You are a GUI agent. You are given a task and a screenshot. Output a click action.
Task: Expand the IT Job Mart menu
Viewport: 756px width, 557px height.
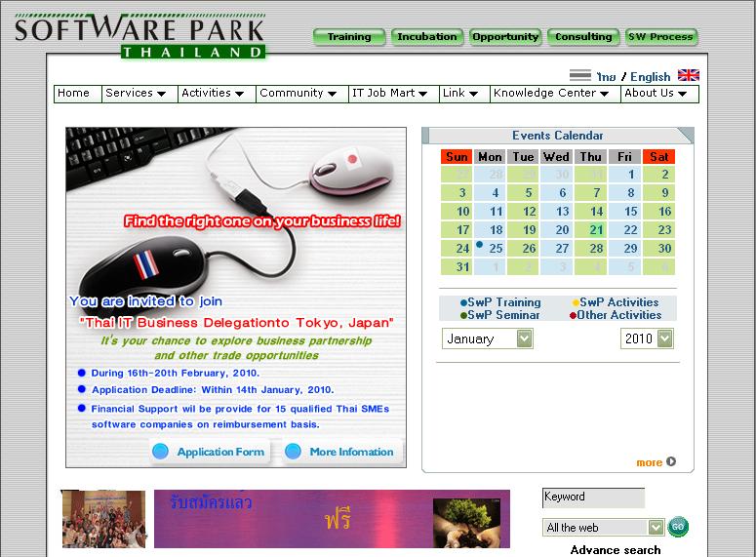pos(393,94)
